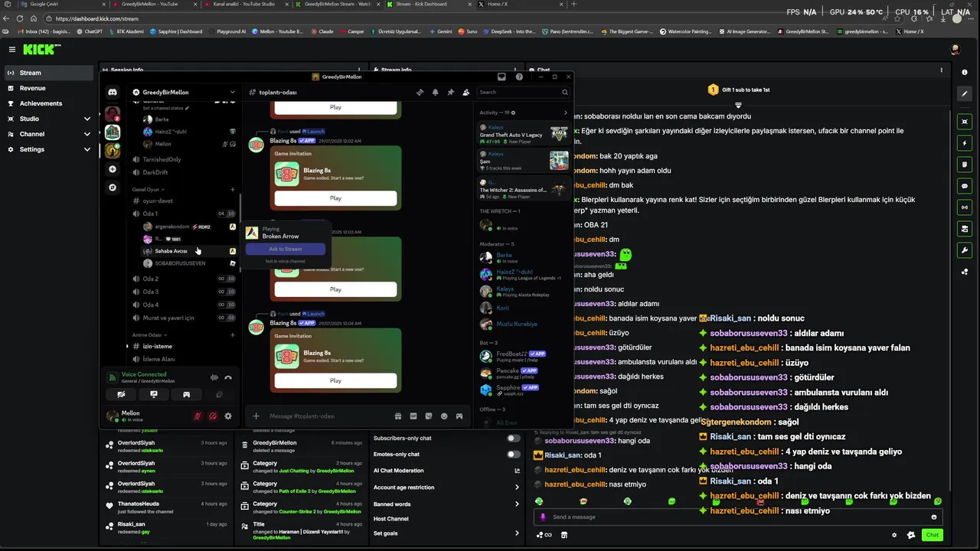The height and width of the screenshot is (551, 980).
Task: Expand the Settings section in Kick sidebar
Action: 87,149
